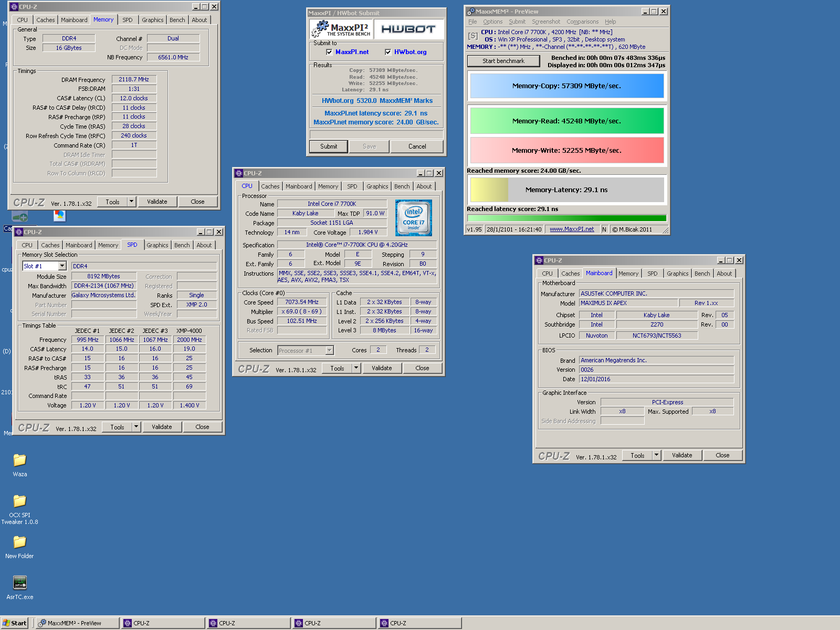Switch to Bench tab in CPU-Z Mainboard window
Screen dimensions: 840x630
702,274
